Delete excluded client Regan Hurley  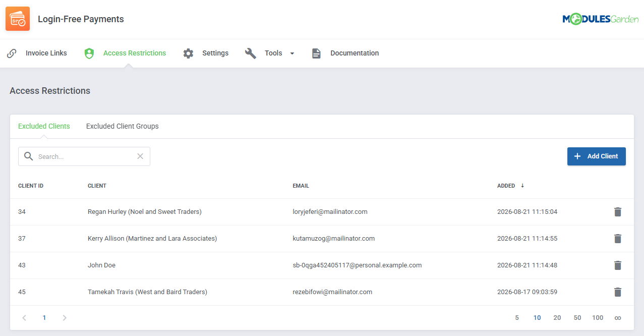618,212
